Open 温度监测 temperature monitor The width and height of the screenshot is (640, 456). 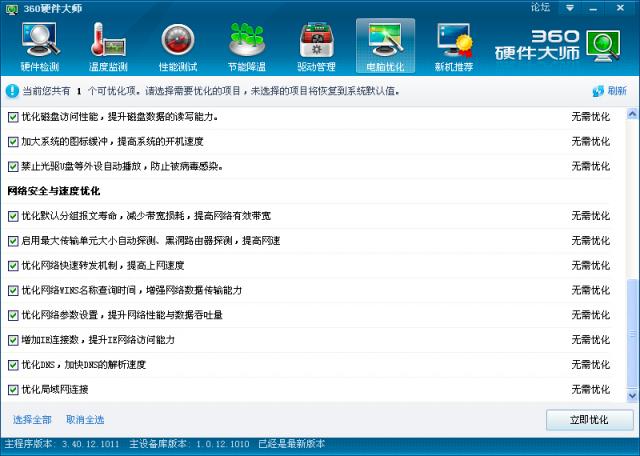[x=108, y=47]
